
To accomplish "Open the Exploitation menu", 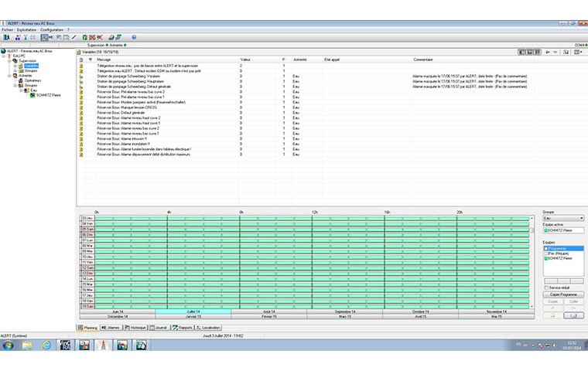I will coord(26,29).
